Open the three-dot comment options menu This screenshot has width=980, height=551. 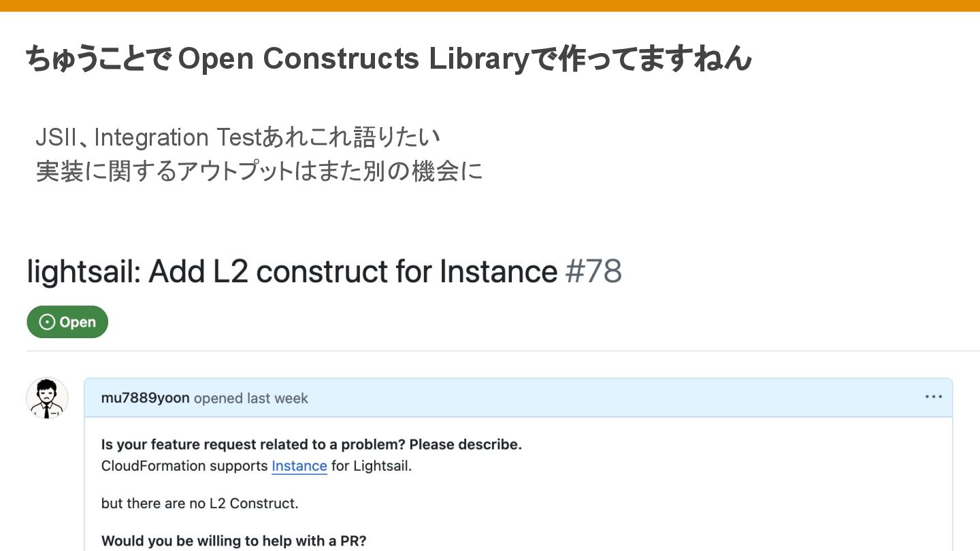[x=933, y=397]
